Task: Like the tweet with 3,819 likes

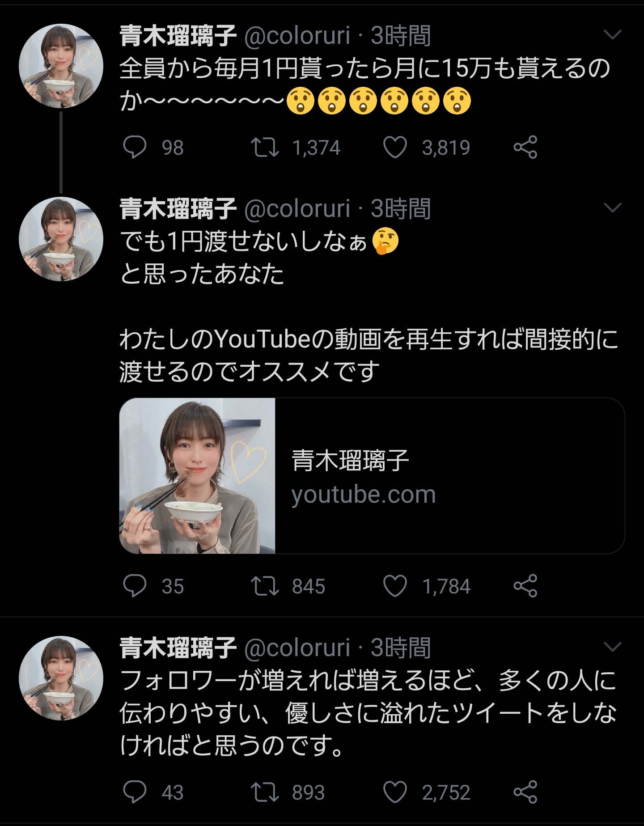Action: pyautogui.click(x=395, y=148)
